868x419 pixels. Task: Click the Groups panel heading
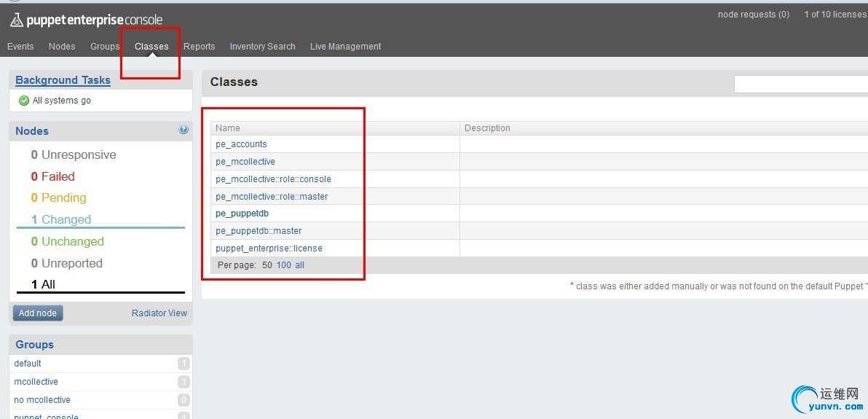click(34, 344)
